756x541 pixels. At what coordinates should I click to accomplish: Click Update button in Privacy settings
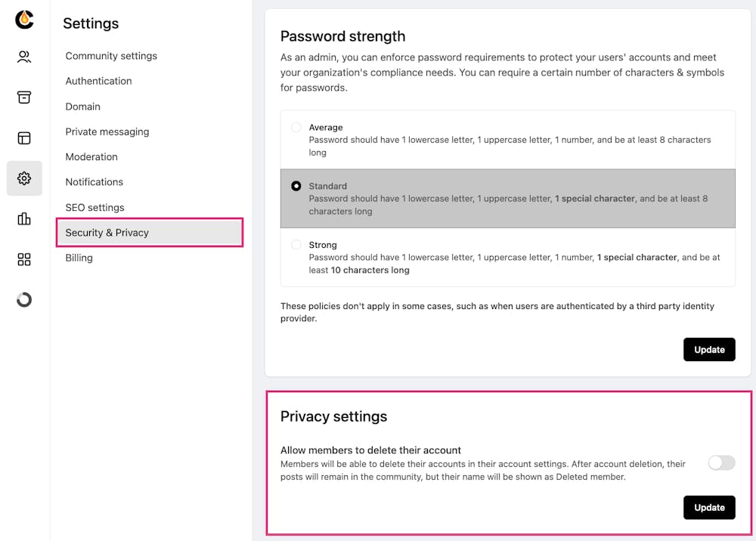(709, 508)
